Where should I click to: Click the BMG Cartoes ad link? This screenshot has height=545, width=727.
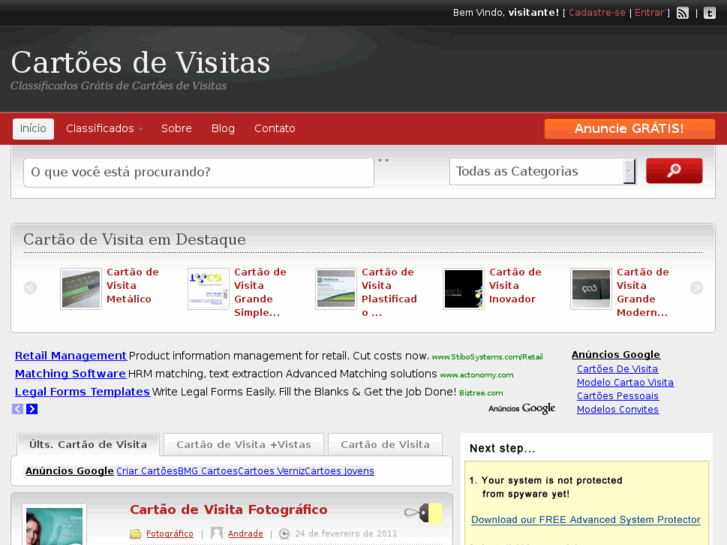click(x=207, y=471)
